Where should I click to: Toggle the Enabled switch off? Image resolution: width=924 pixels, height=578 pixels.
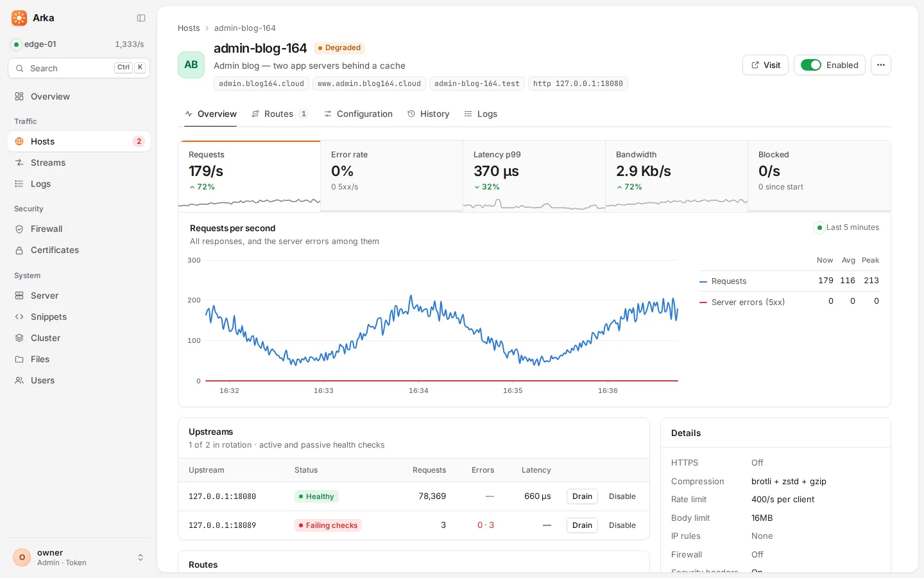coord(811,65)
